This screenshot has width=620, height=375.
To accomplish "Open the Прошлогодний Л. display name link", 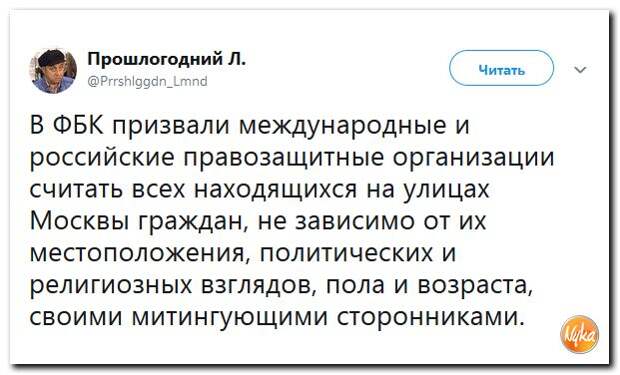I will pos(166,59).
